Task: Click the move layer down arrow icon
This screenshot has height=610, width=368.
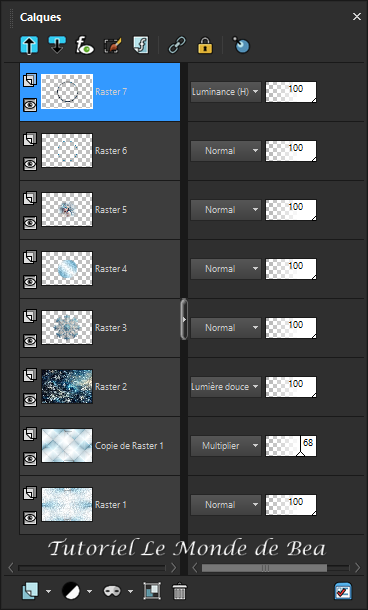Action: 57,45
